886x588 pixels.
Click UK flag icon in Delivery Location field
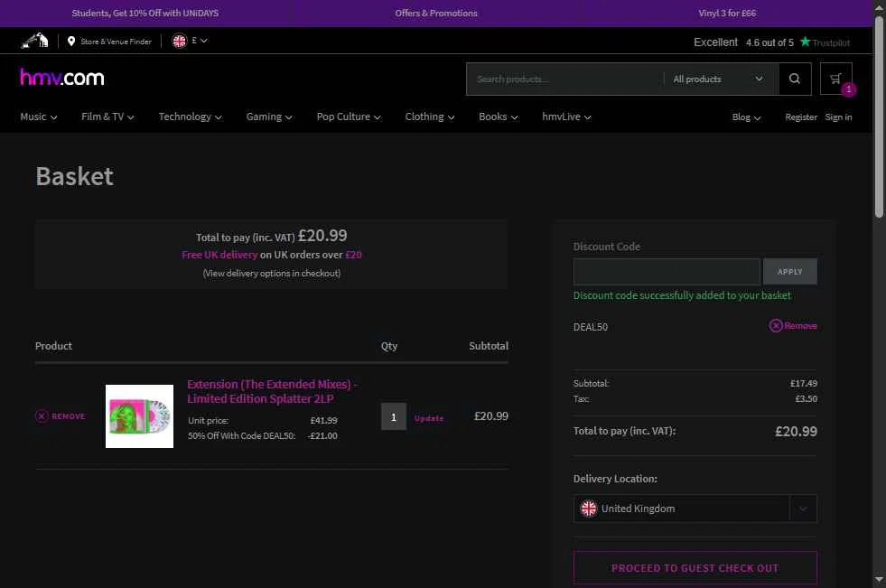589,509
